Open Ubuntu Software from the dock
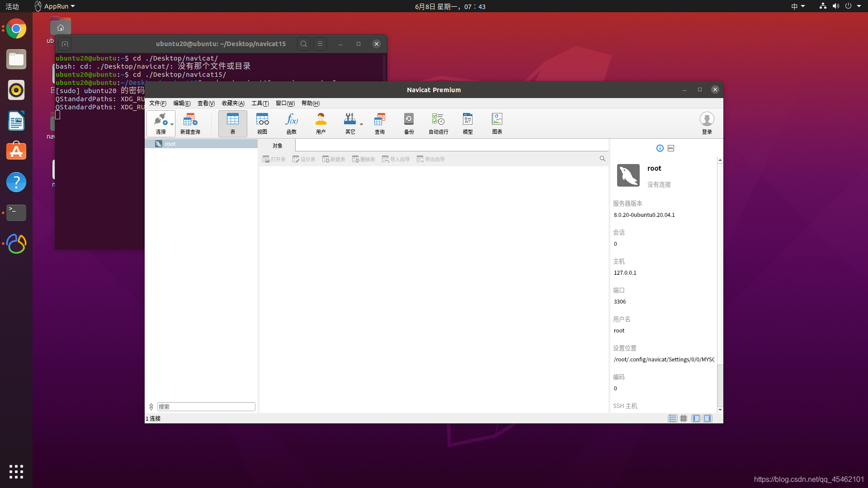This screenshot has width=868, height=488. pos(16,151)
